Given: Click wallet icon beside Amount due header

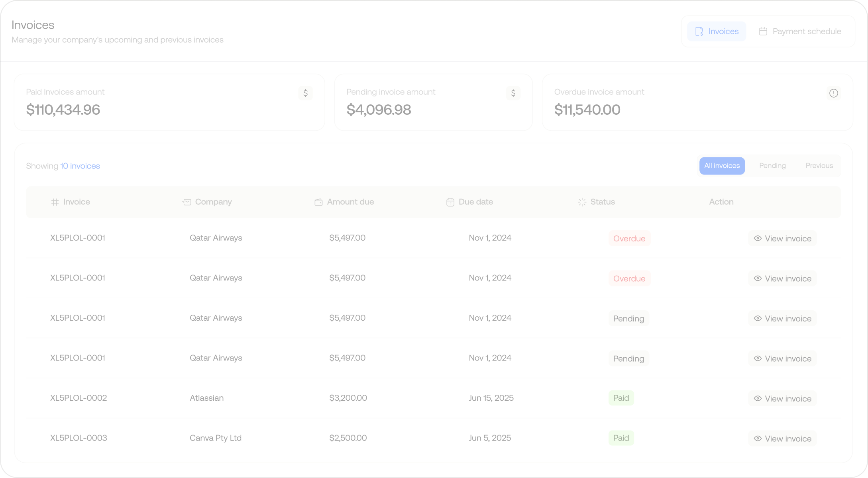Looking at the screenshot, I should click(x=318, y=202).
